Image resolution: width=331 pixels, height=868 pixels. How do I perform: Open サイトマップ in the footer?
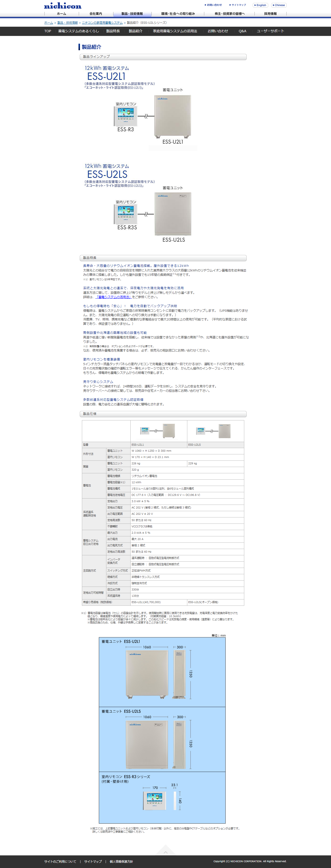(93, 861)
